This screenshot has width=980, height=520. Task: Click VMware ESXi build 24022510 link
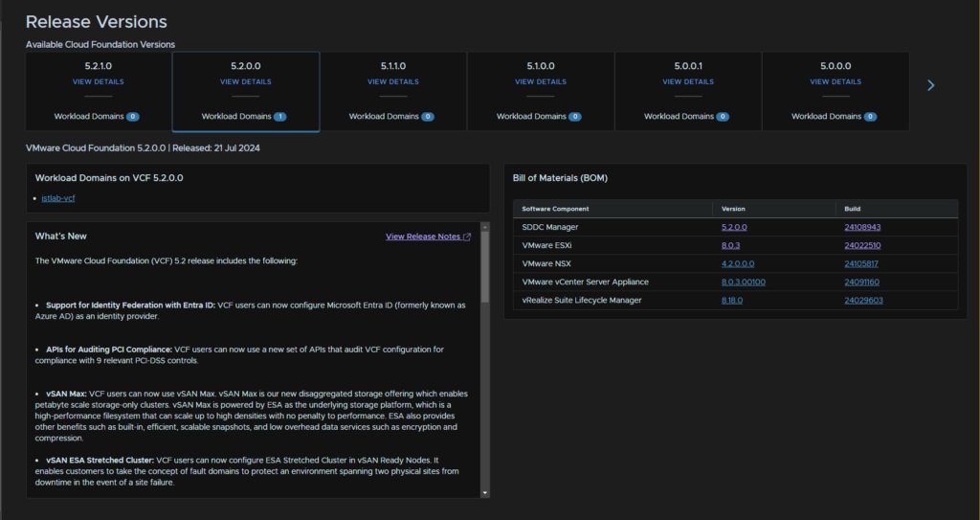coord(862,245)
